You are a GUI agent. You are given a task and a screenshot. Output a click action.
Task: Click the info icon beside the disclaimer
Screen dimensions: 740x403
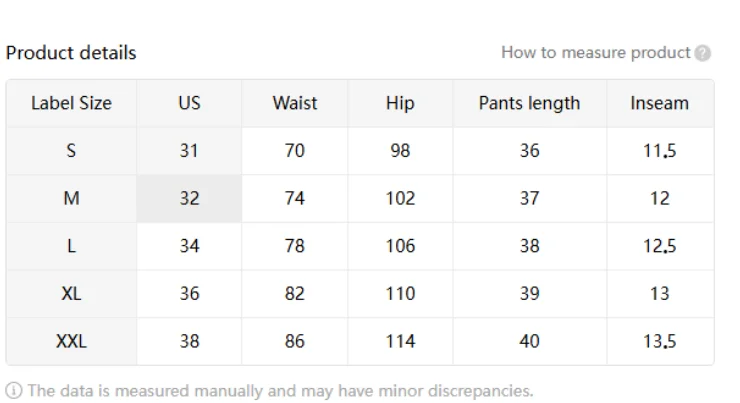click(x=13, y=390)
